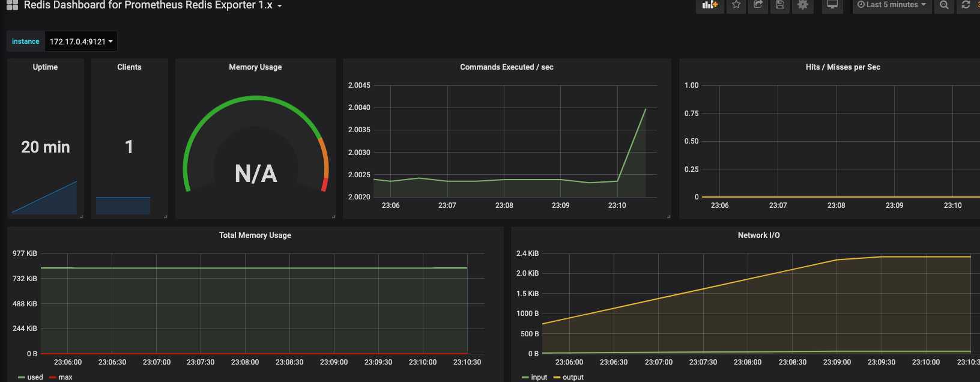Click the 2.0040 y-axis label
The width and height of the screenshot is (980, 382).
(x=359, y=108)
